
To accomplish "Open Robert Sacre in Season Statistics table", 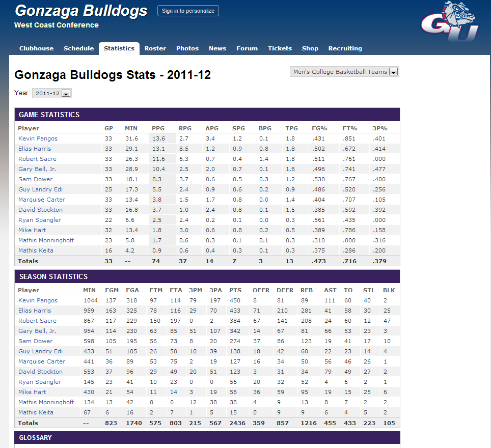I will tap(37, 321).
